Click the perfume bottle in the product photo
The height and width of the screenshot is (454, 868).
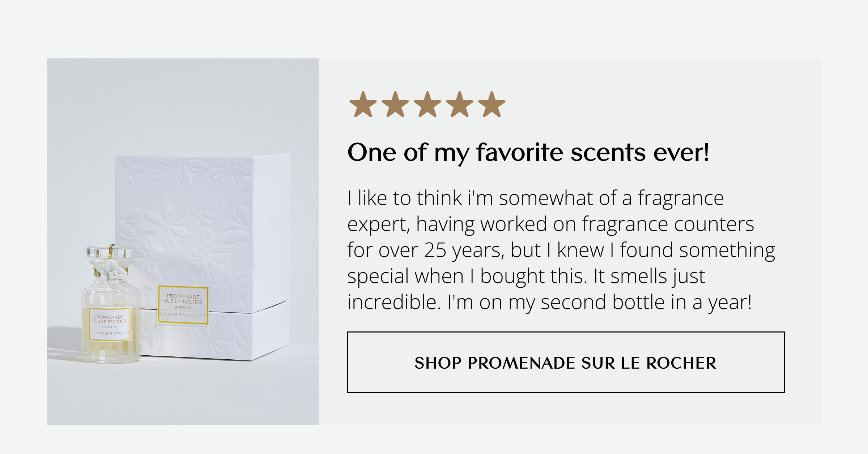pos(111,304)
